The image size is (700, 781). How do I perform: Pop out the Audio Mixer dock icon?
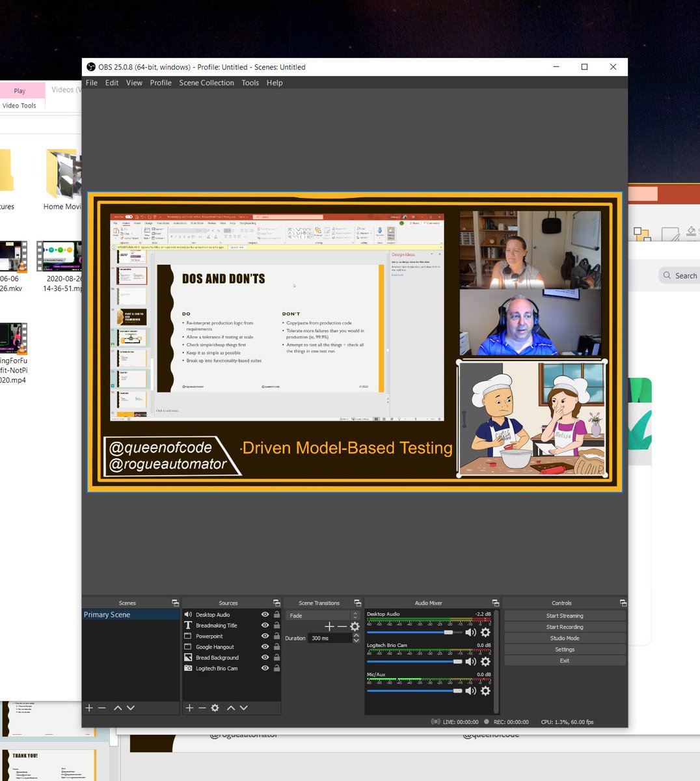pyautogui.click(x=496, y=603)
